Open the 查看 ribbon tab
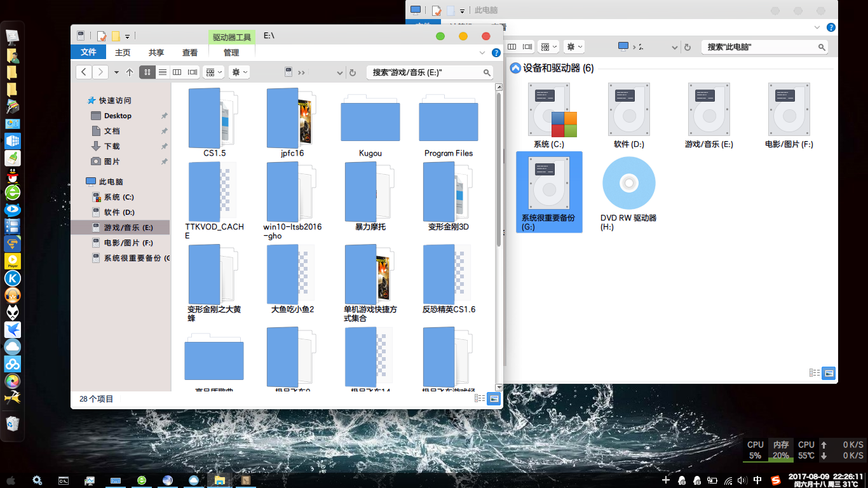 [x=190, y=52]
